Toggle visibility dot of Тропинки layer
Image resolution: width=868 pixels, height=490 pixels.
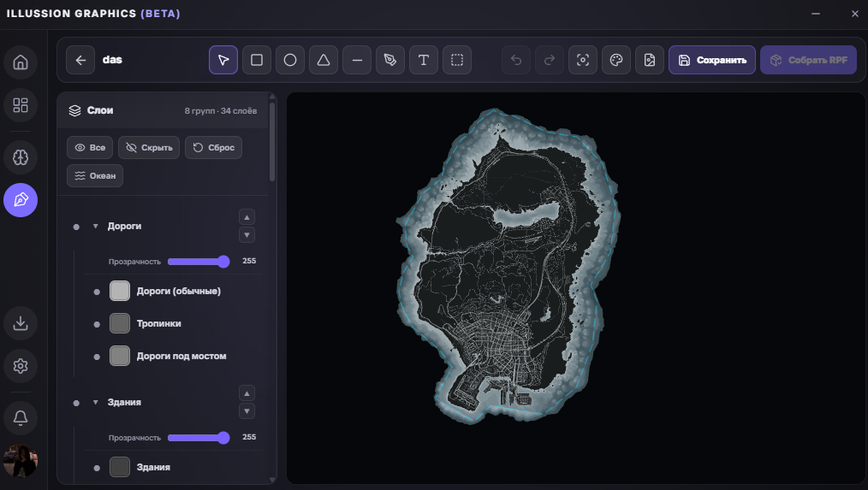(97, 324)
